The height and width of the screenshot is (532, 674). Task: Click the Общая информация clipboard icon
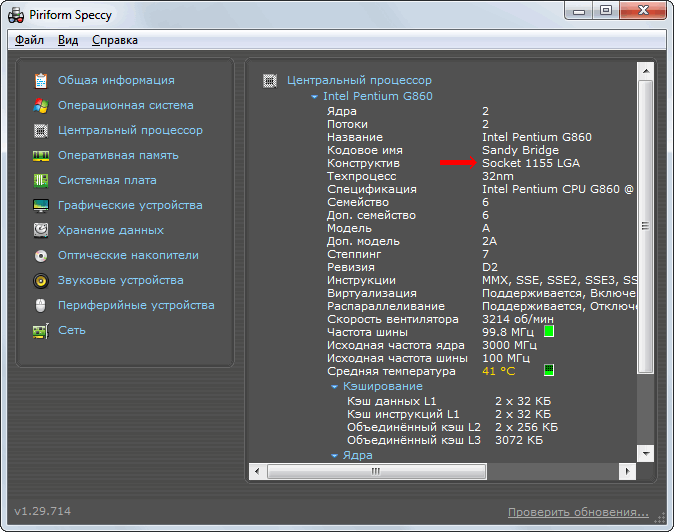[x=41, y=80]
